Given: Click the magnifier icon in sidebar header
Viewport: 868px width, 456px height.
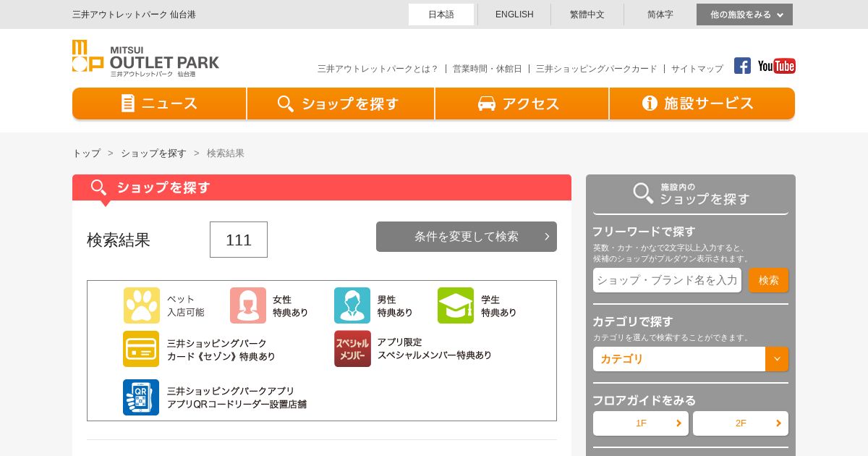Looking at the screenshot, I should (643, 193).
